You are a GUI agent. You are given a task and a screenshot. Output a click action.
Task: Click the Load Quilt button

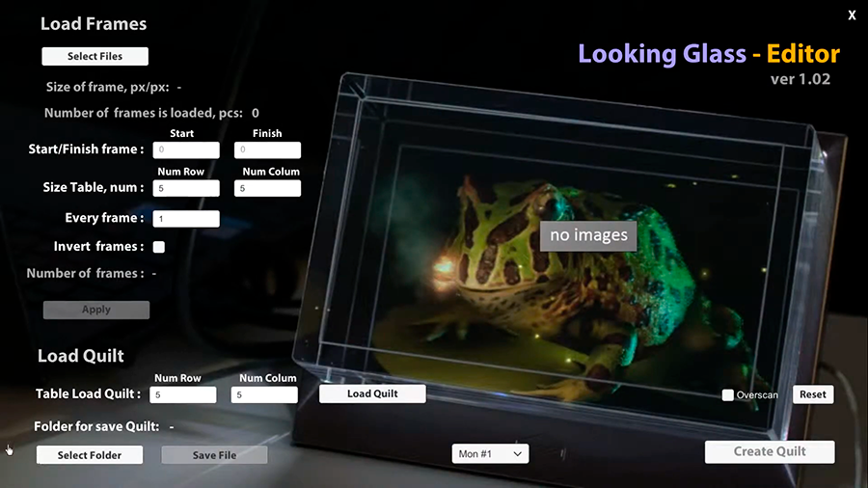click(372, 393)
